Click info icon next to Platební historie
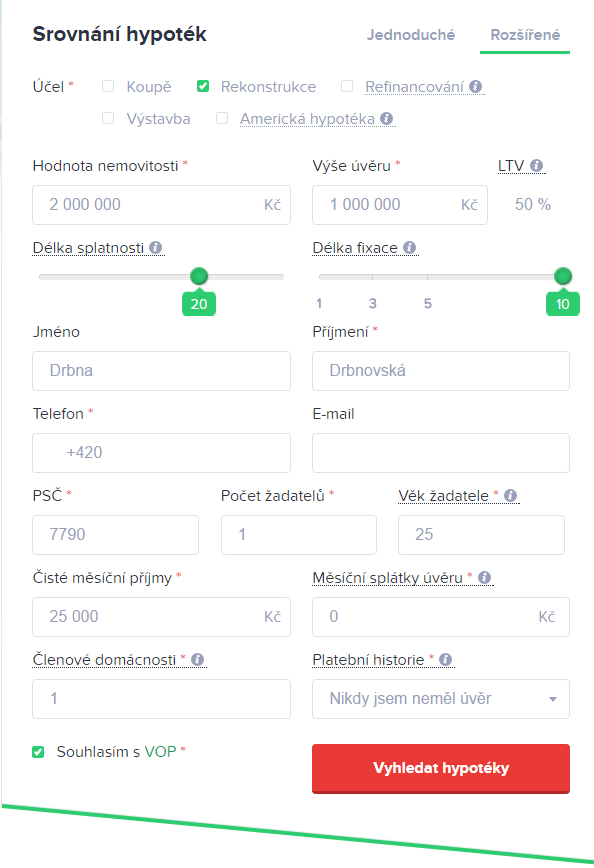594x868 pixels. point(446,659)
